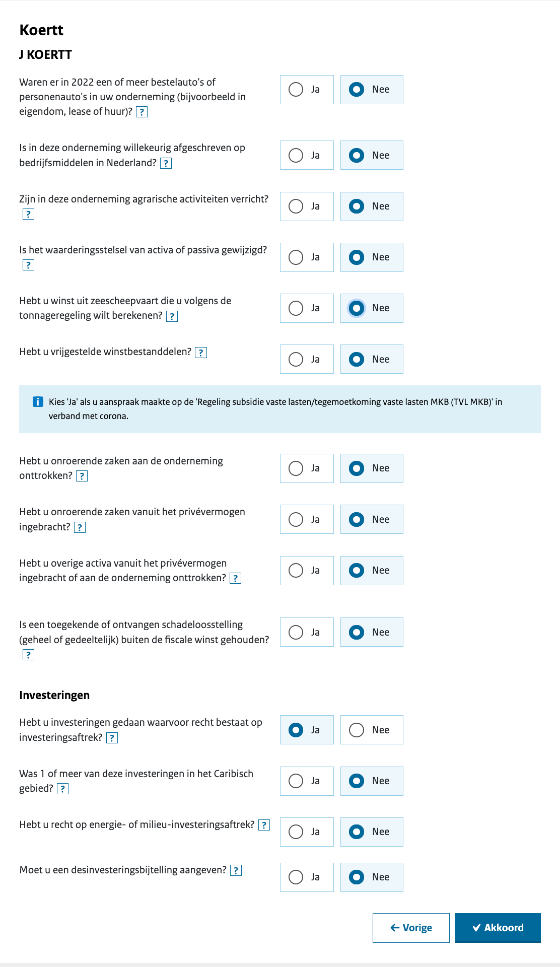The width and height of the screenshot is (560, 967).
Task: Click help icon beside vrijgestelde winstbestanddelen
Action: pos(201,353)
